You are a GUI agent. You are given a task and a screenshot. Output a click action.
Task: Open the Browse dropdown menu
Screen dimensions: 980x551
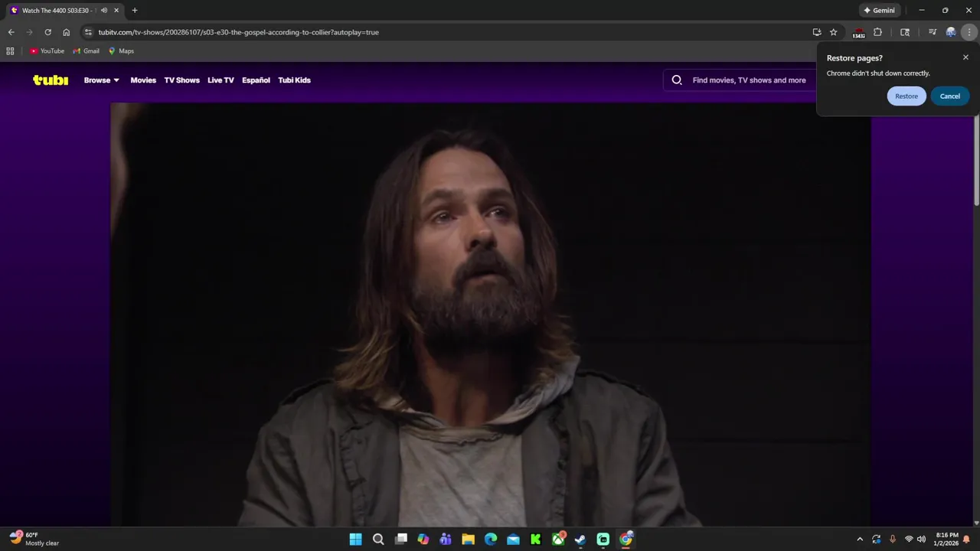[101, 80]
